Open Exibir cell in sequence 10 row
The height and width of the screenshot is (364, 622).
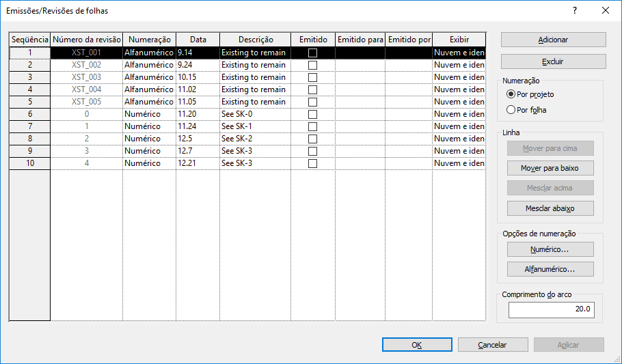[459, 163]
